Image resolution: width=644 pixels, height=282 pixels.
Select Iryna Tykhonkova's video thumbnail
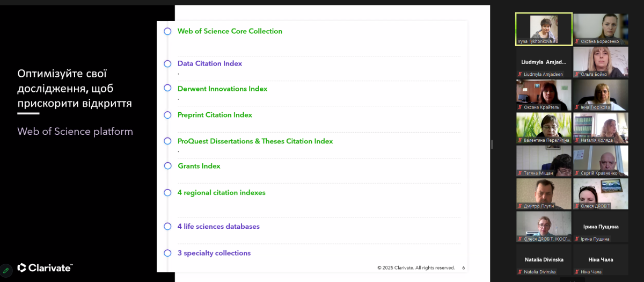[544, 29]
